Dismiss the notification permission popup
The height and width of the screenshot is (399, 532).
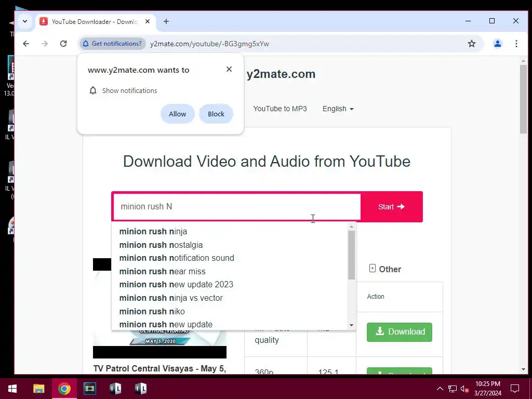(x=229, y=69)
